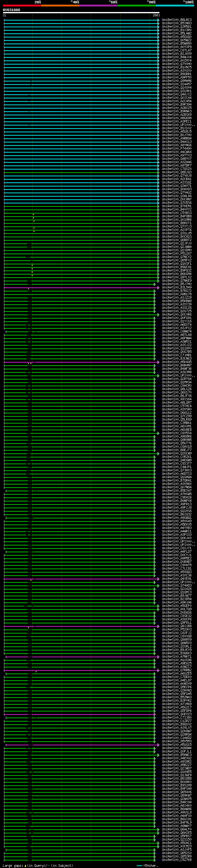Select the UniRef100_P51267 hit label
The height and width of the screenshot is (868, 197).
[x=177, y=253]
